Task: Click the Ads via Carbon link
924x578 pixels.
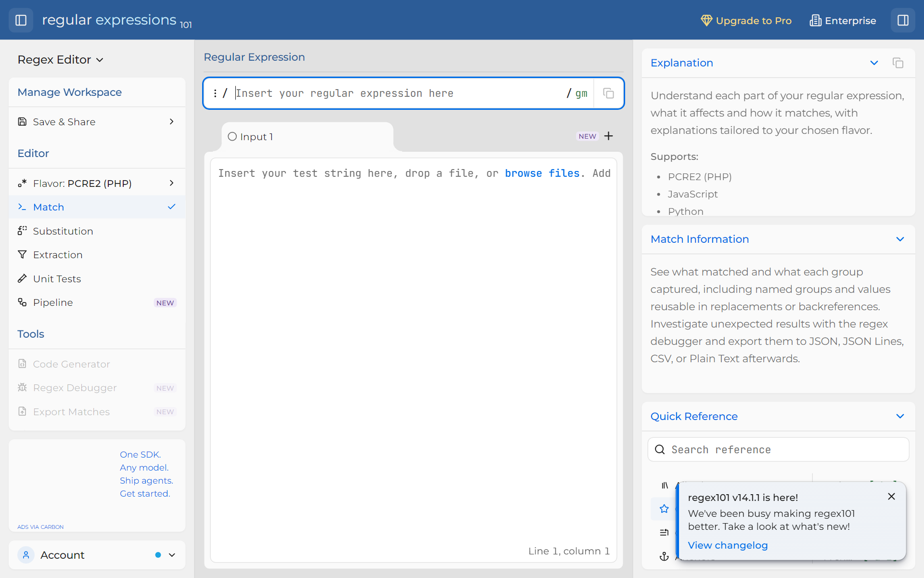Action: click(40, 527)
